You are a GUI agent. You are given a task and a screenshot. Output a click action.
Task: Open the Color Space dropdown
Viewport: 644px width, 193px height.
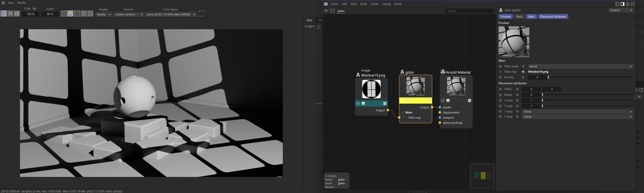(171, 15)
